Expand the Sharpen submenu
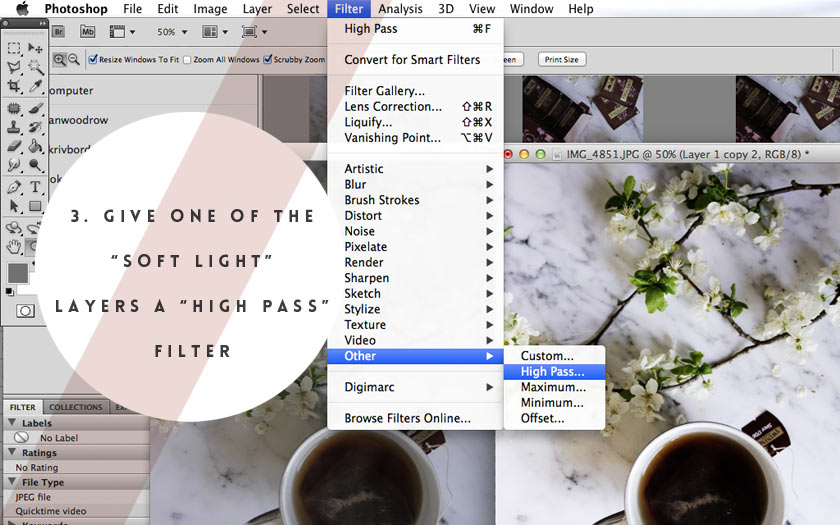Image resolution: width=840 pixels, height=525 pixels. [415, 278]
